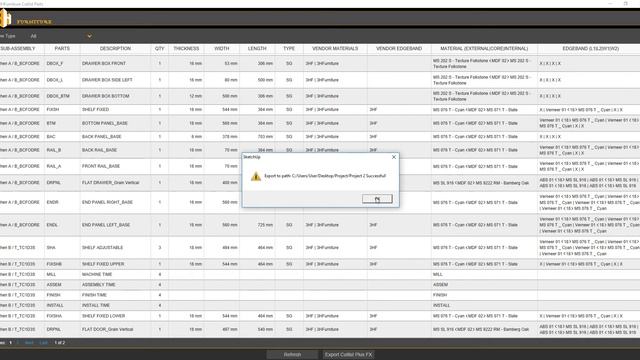
Task: Confirm the SketchUp export dialog with OK
Action: [377, 199]
